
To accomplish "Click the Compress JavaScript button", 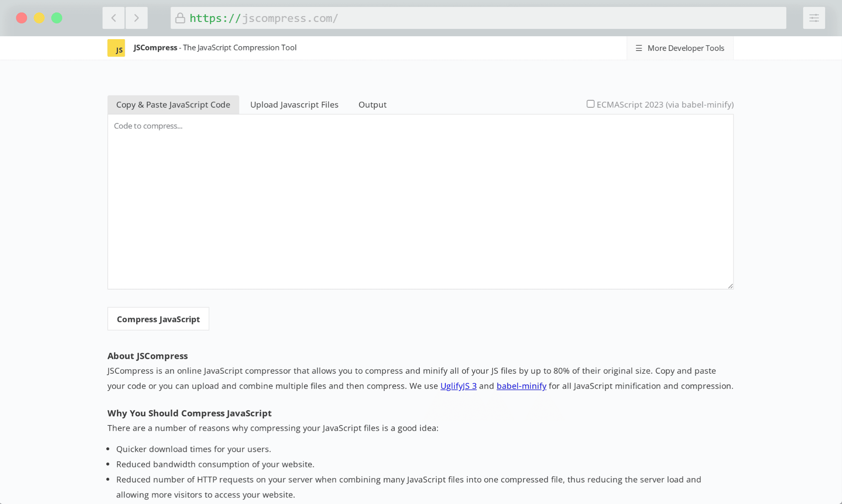I will point(158,319).
